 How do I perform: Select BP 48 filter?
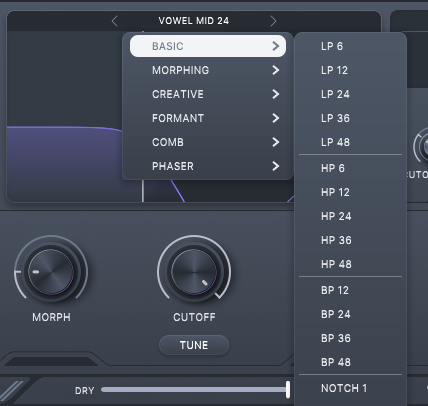tap(350, 362)
